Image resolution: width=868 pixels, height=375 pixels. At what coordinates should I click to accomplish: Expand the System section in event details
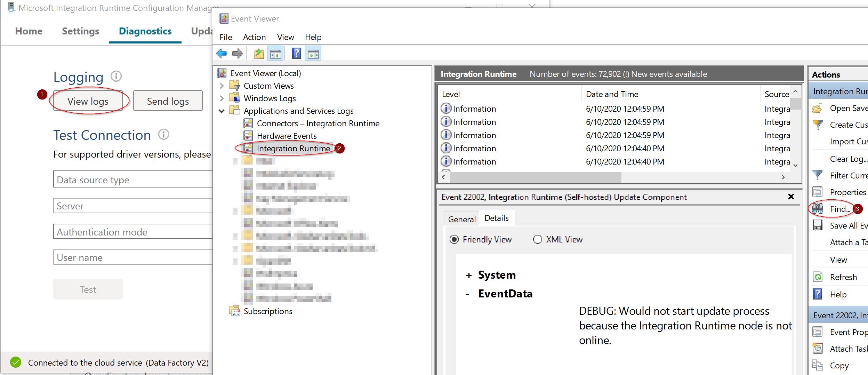click(x=469, y=275)
